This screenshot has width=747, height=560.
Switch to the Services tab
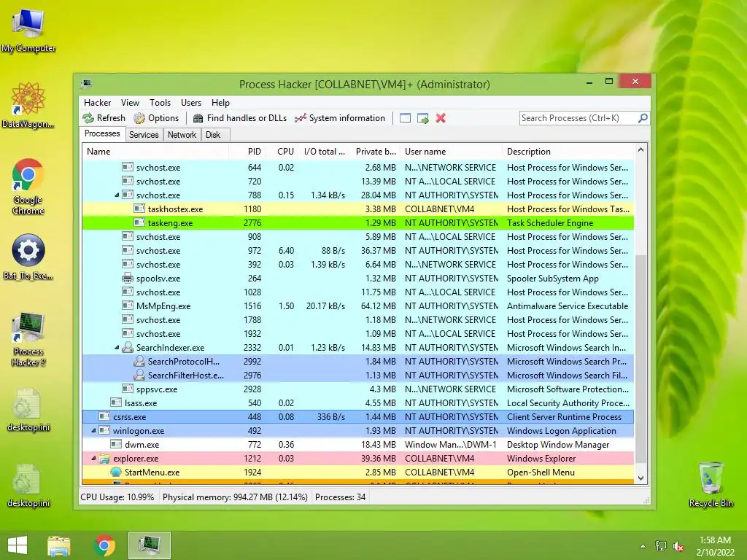144,135
